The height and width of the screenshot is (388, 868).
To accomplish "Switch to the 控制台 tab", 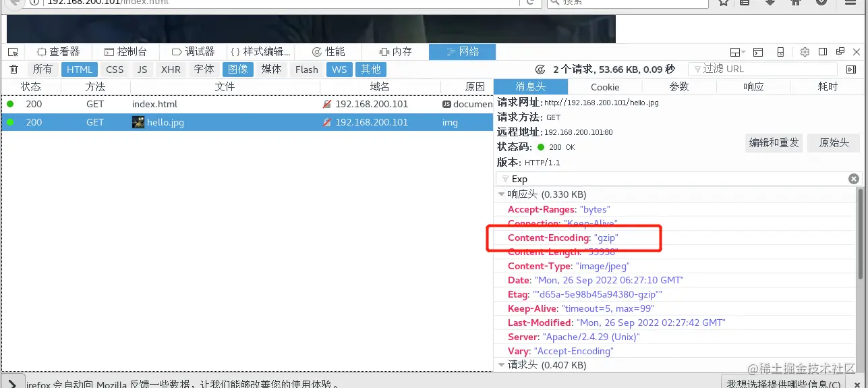I will coord(125,52).
